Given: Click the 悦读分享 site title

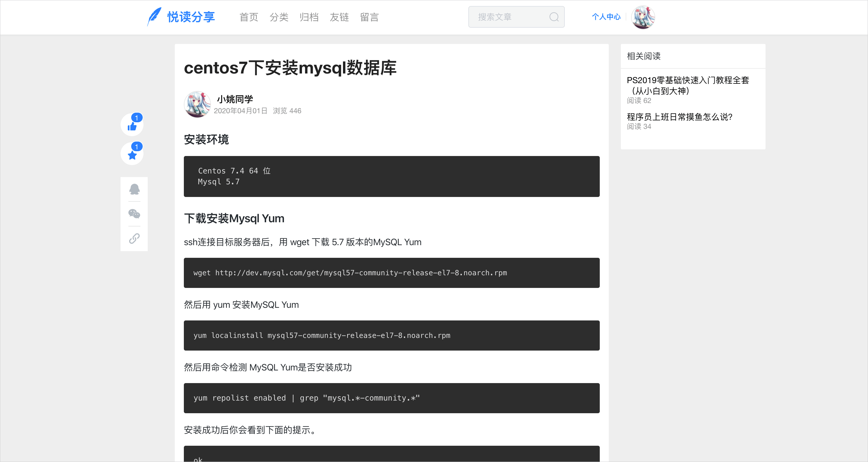Looking at the screenshot, I should coord(191,17).
